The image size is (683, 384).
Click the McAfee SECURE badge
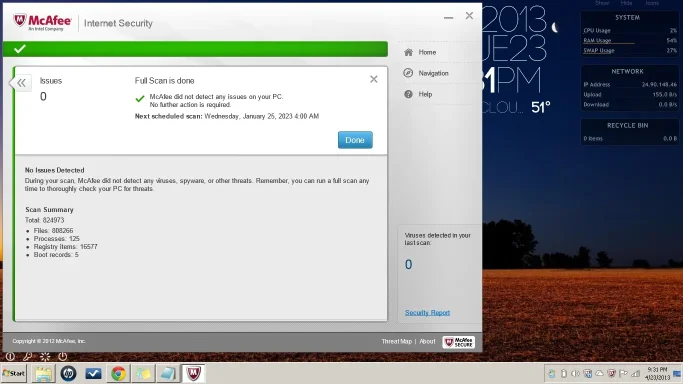point(459,342)
